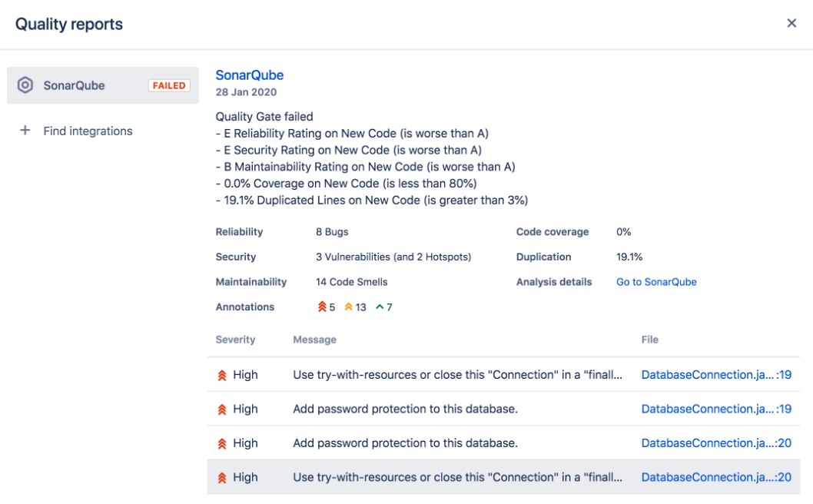Open DatabaseConnection.java at line 19
The image size is (813, 504).
[x=716, y=374]
